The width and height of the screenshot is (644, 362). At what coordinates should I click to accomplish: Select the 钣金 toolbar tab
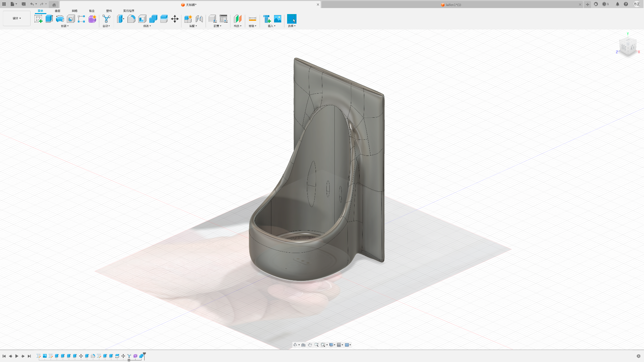(92, 11)
